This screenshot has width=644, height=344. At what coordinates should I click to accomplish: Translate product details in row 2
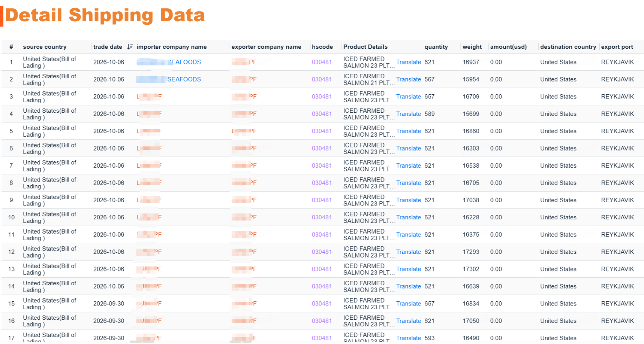point(409,79)
